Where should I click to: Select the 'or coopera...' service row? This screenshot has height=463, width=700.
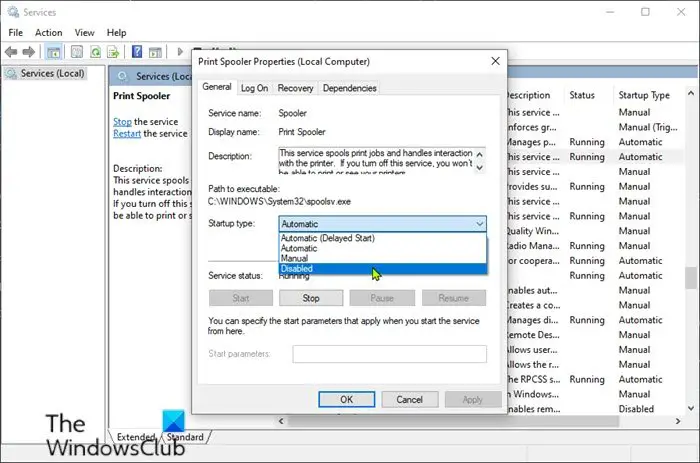[x=595, y=260]
